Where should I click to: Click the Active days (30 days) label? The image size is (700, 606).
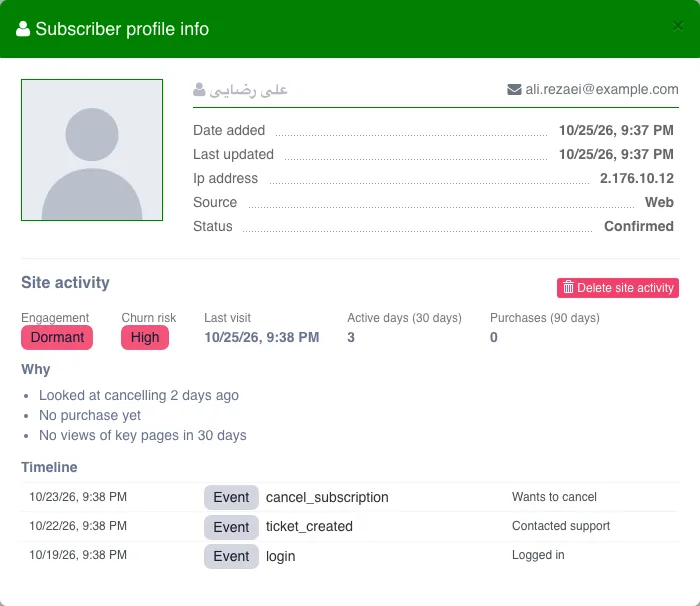coord(404,318)
